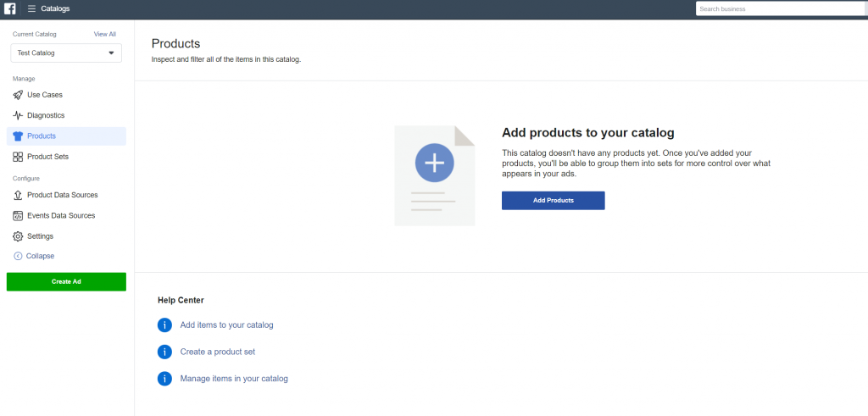
Task: Open Product Data Sources upload icon
Action: click(x=18, y=195)
